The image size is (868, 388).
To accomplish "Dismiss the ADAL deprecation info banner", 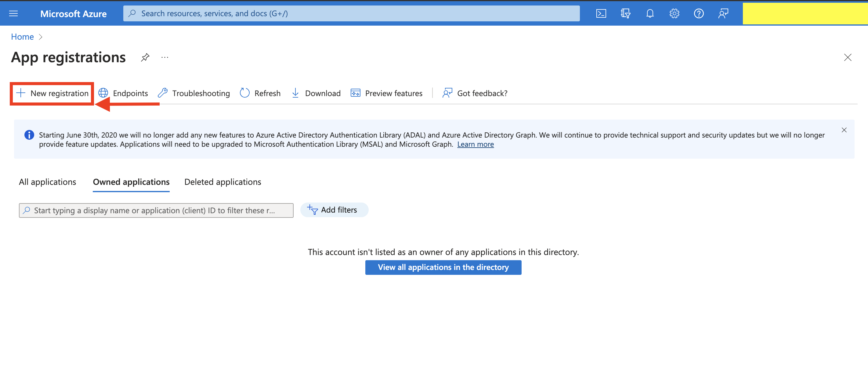I will click(844, 130).
